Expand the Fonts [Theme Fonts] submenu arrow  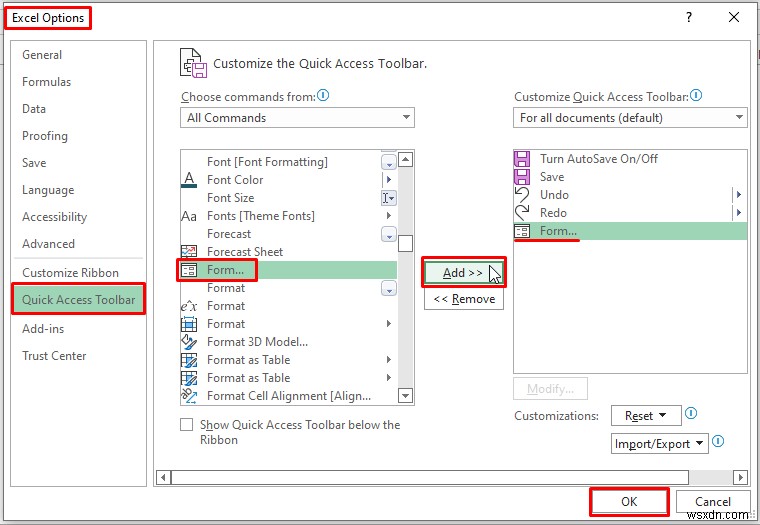[x=389, y=216]
